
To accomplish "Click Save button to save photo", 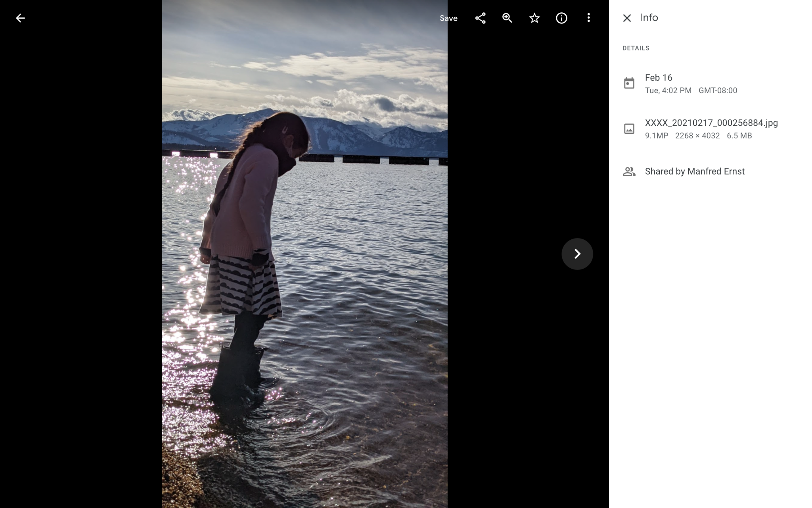I will 448,17.
